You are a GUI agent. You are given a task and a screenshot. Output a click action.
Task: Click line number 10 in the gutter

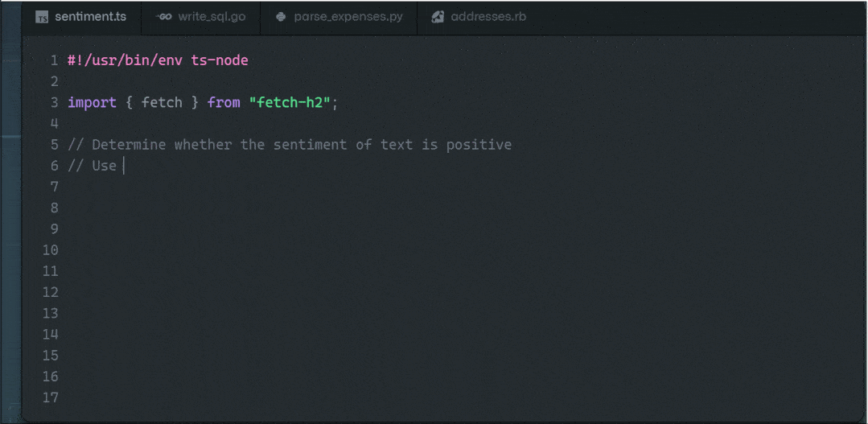coord(50,250)
